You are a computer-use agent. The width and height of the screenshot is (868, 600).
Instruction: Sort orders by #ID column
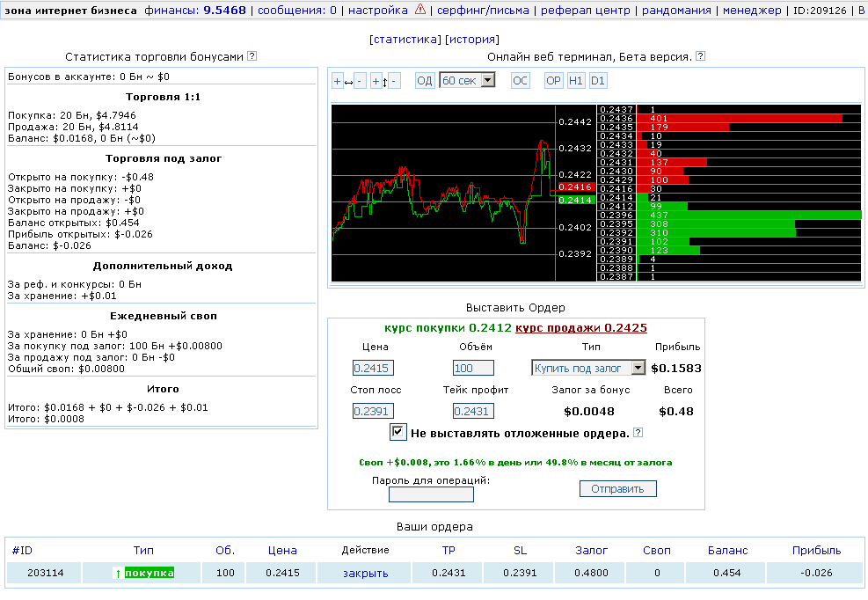[x=22, y=550]
